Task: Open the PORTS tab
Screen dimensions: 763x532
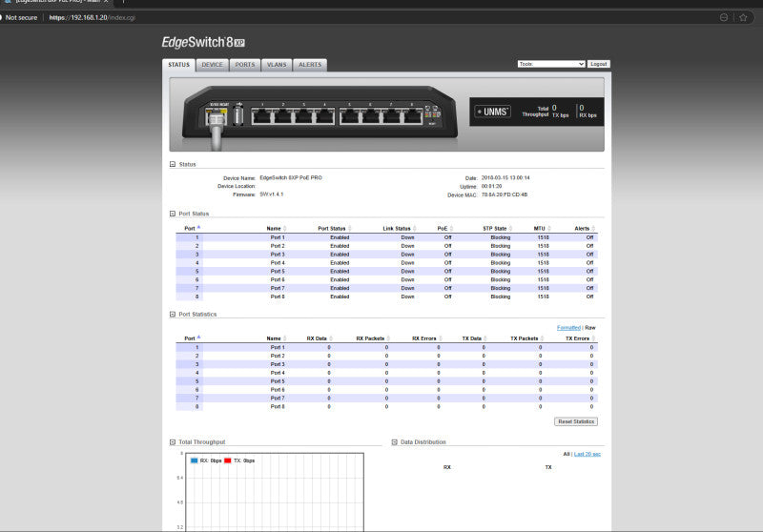Action: pos(245,65)
